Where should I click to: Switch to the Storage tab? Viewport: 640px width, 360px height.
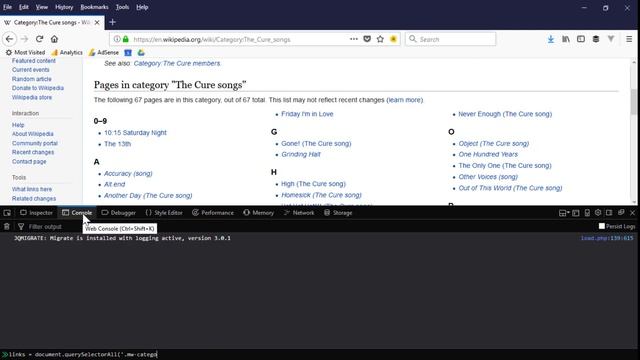point(338,213)
